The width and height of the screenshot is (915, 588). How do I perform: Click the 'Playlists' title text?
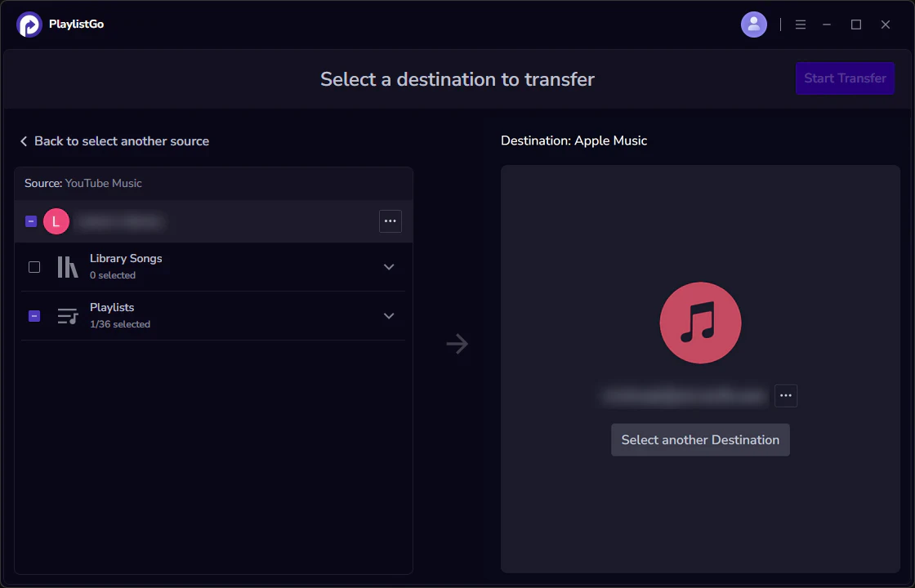(x=112, y=307)
